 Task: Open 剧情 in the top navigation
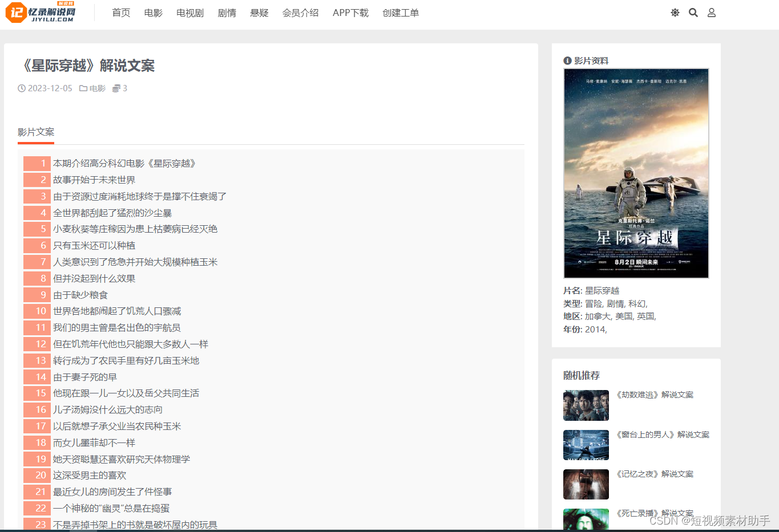tap(227, 13)
